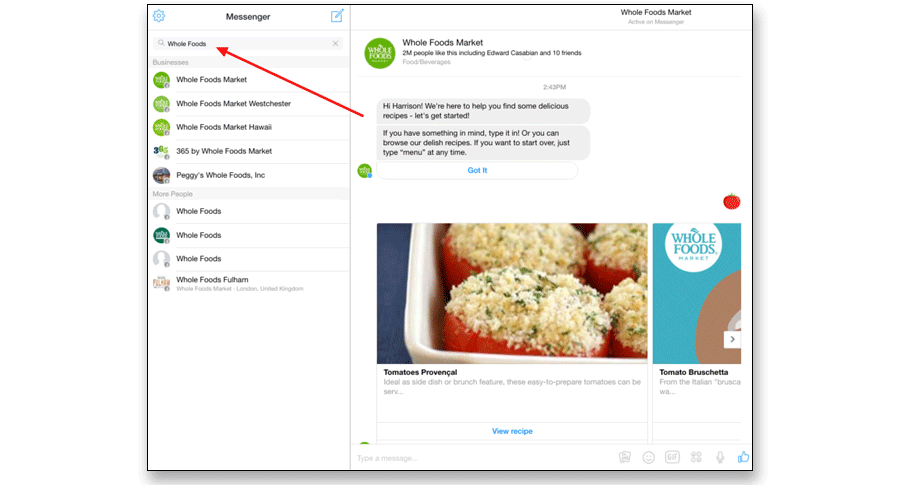Screen dimensions: 900x485
Task: Select Whole Foods Fulham result
Action: pyautogui.click(x=251, y=283)
